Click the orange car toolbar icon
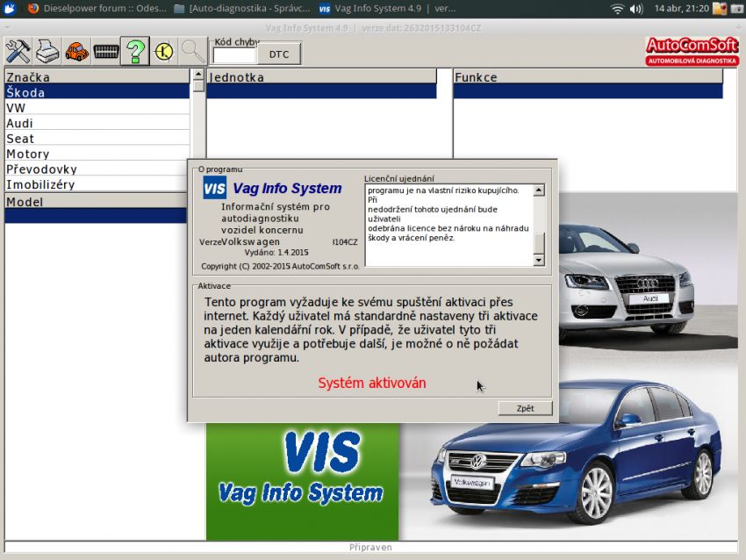The image size is (746, 560). tap(76, 51)
